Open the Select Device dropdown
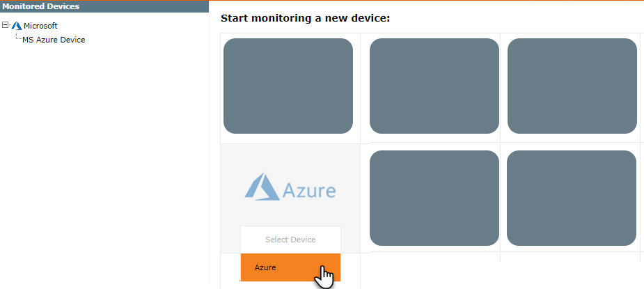644x289 pixels. [290, 240]
